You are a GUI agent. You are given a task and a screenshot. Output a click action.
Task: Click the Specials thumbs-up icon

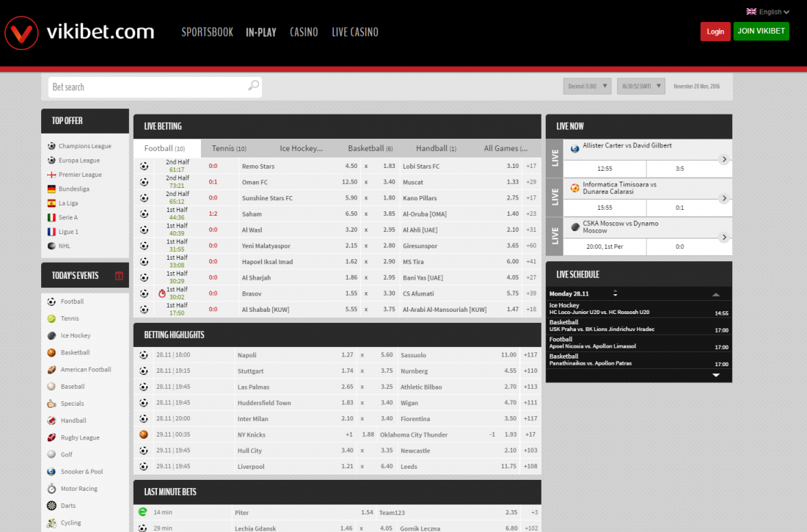point(51,404)
